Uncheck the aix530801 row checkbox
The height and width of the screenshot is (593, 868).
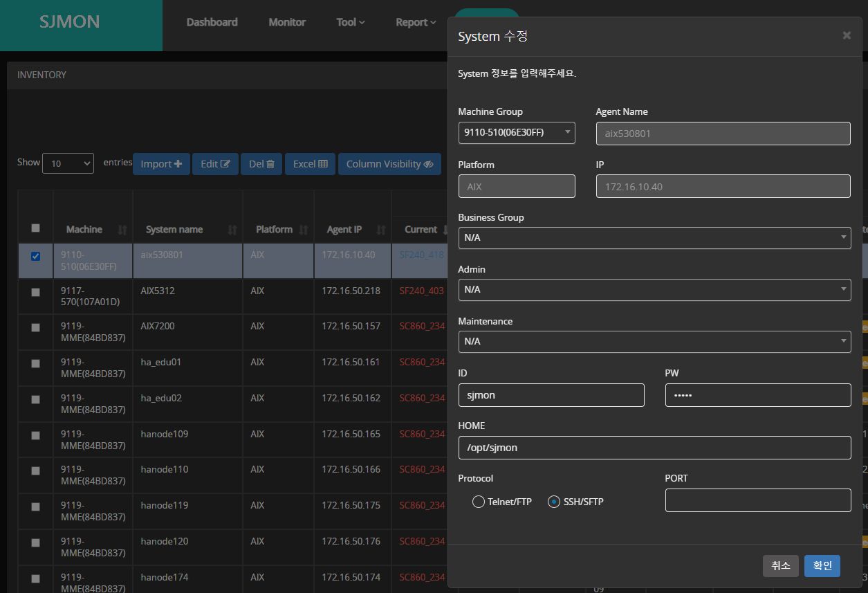pos(36,256)
